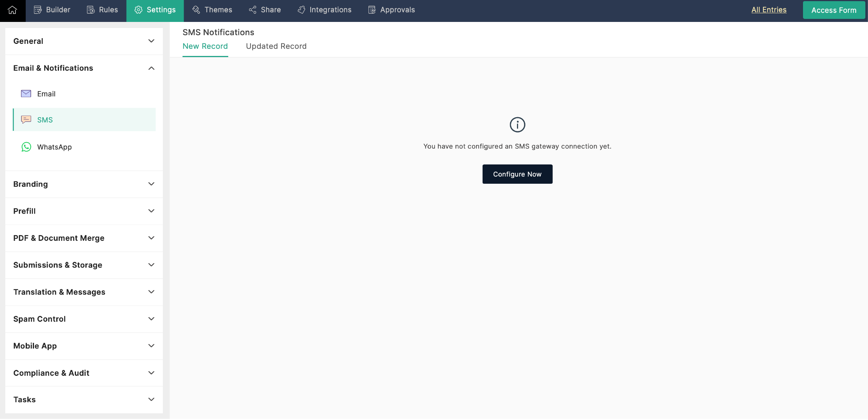The width and height of the screenshot is (868, 420).
Task: Select the Updated Record tab
Action: click(x=276, y=46)
